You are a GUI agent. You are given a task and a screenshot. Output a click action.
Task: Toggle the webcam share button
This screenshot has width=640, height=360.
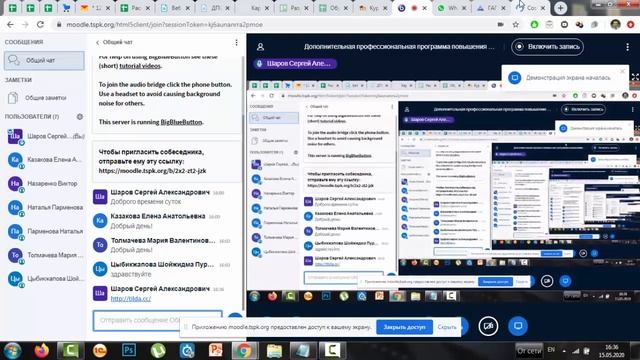(x=488, y=326)
